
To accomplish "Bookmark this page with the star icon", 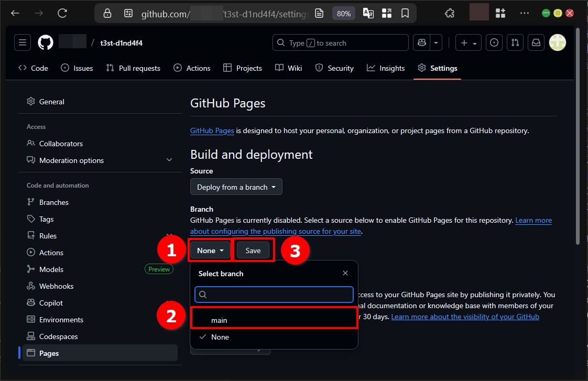I will pyautogui.click(x=405, y=13).
